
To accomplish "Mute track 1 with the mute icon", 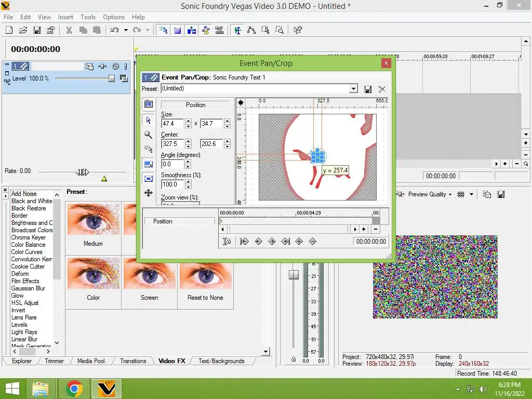I will tap(116, 66).
